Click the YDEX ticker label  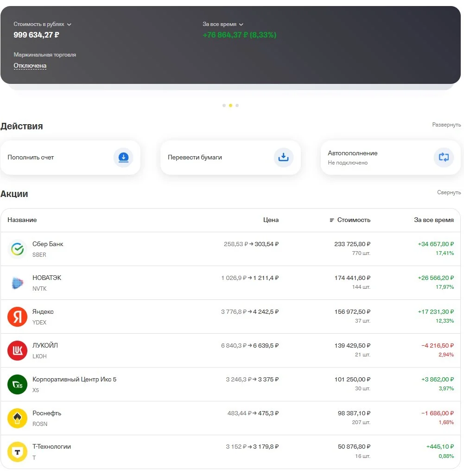[x=39, y=323]
